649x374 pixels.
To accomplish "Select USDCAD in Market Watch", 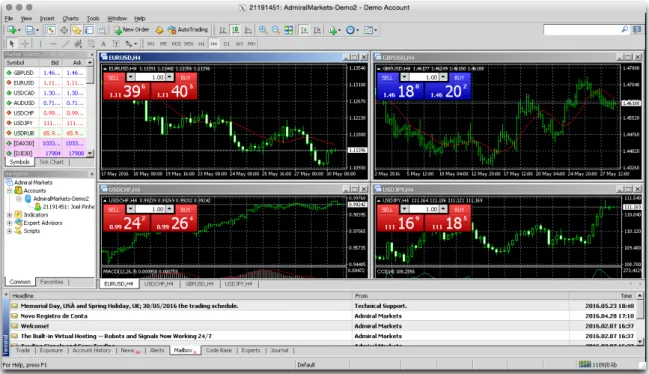I will pos(45,93).
